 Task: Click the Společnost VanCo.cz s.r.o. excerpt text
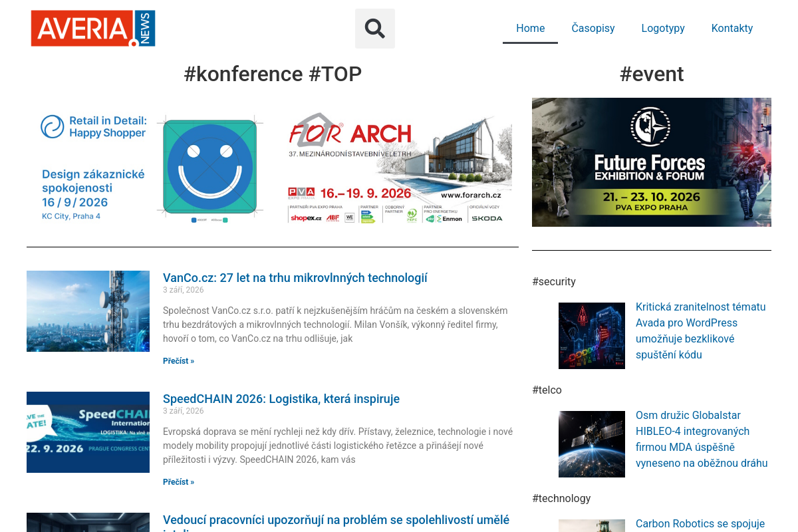[x=335, y=325]
